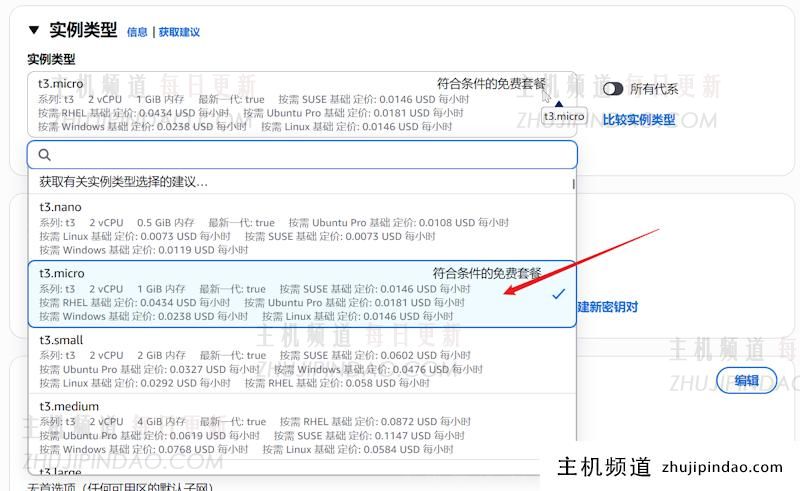The width and height of the screenshot is (800, 491).
Task: Click the 编辑 button
Action: (746, 380)
